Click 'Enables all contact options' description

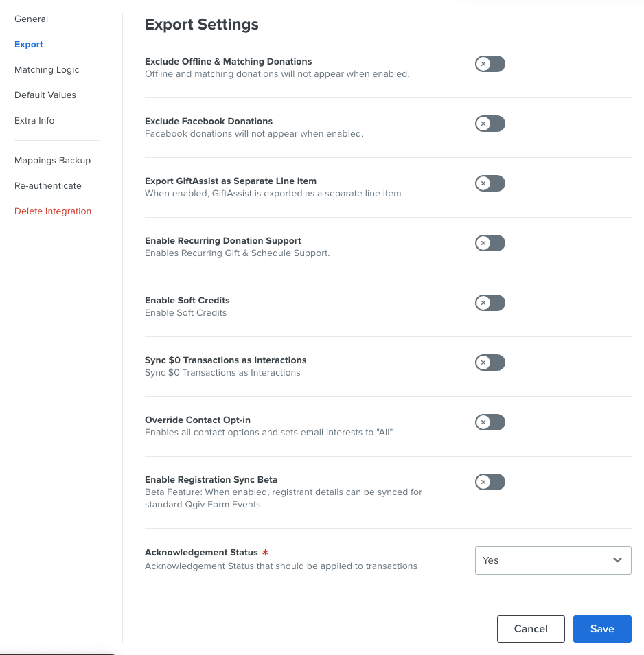269,433
